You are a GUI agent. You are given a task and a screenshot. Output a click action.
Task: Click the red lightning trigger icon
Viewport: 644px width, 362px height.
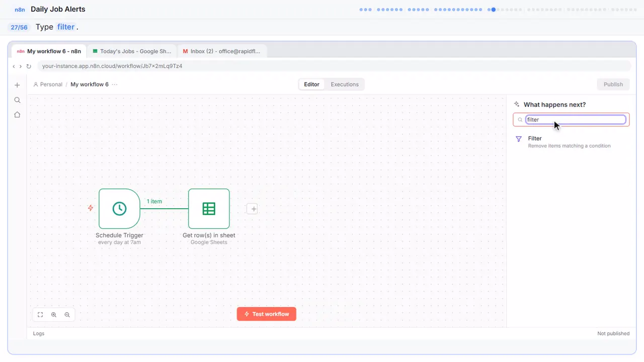(91, 208)
